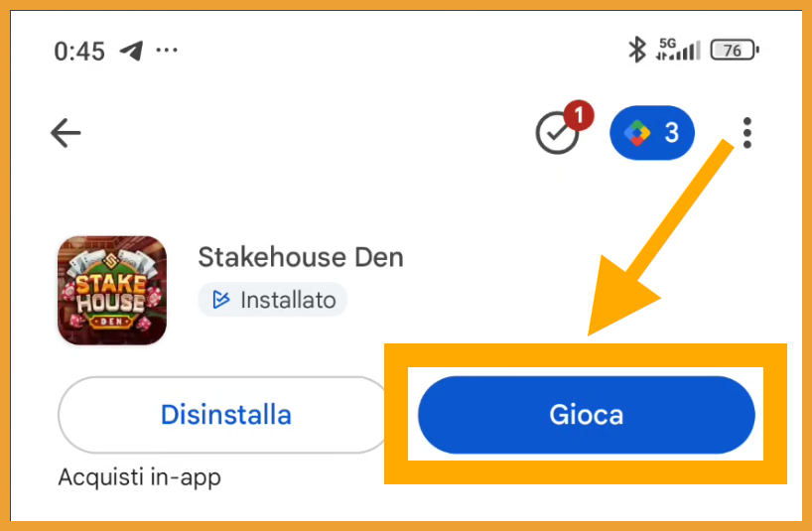Viewport: 812px width, 531px height.
Task: Tap the Stakehouse Den app icon
Action: (x=112, y=291)
